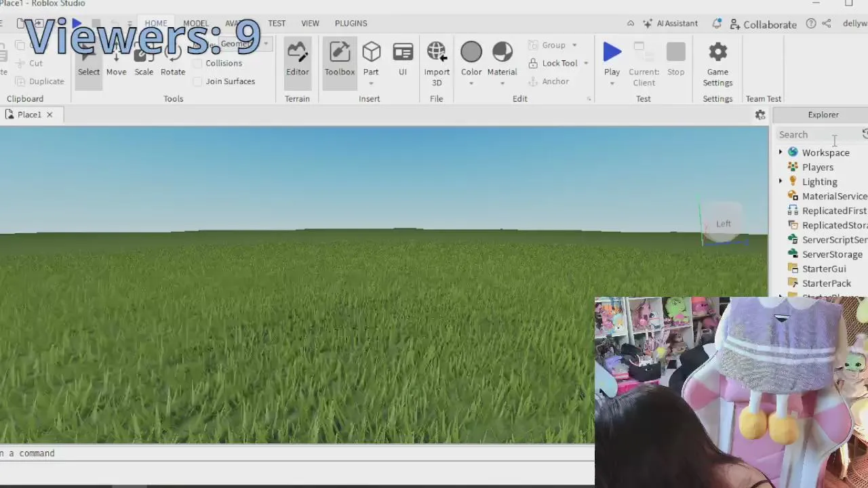Viewport: 868px width, 488px height.
Task: Click the Cut button
Action: (x=29, y=63)
